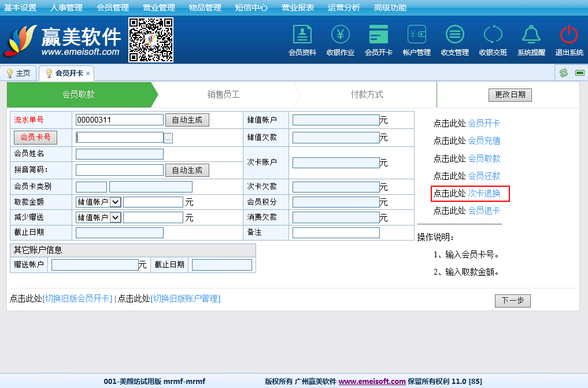Screen dimensions: 588x388
Task: Expand the 减少赠送 account type dropdown
Action: (115, 217)
